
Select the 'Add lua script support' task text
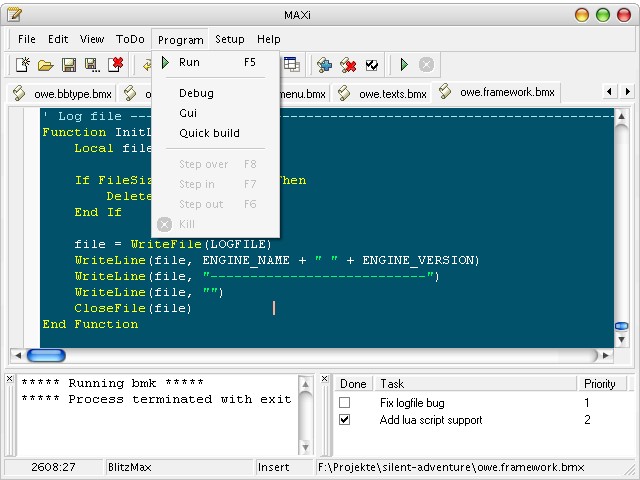pyautogui.click(x=431, y=420)
